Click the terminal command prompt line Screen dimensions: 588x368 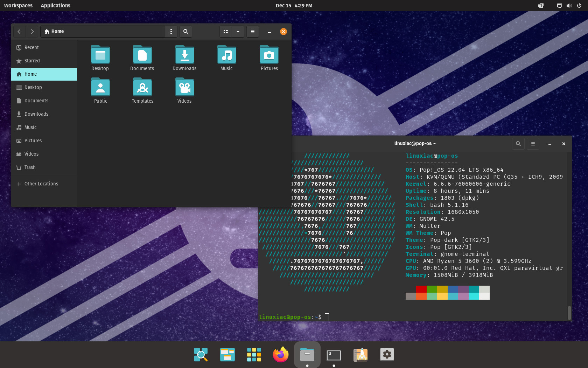(294, 317)
